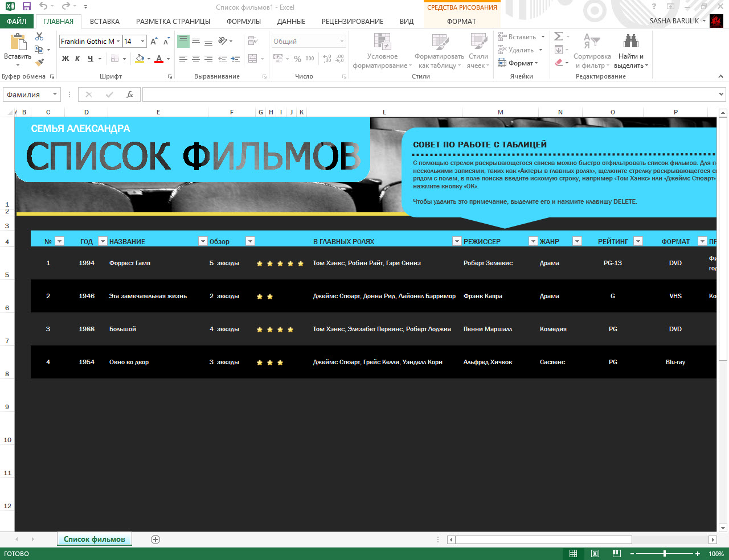Click the Clear eraser icon
This screenshot has width=729, height=560.
559,63
